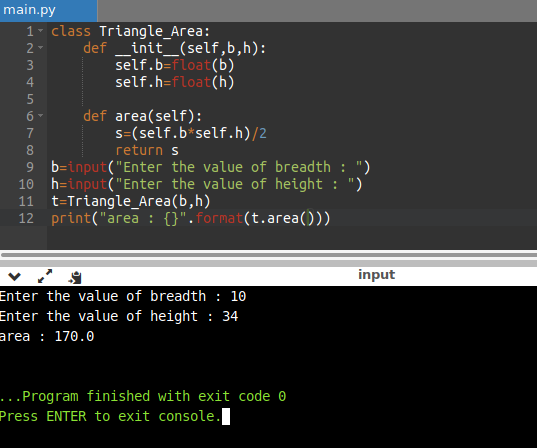The height and width of the screenshot is (448, 537).
Task: Click the 't=Triangle_Area(b,h)' line
Action: 130,201
